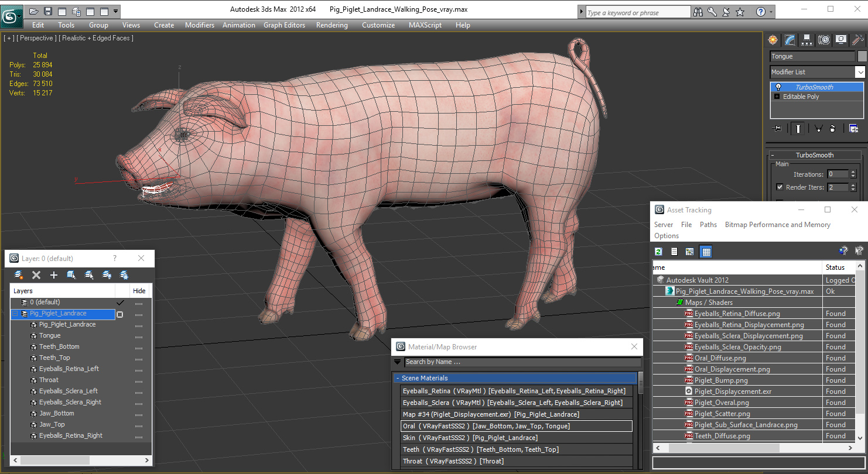Open the help dropdown arrow in title bar

pos(771,12)
